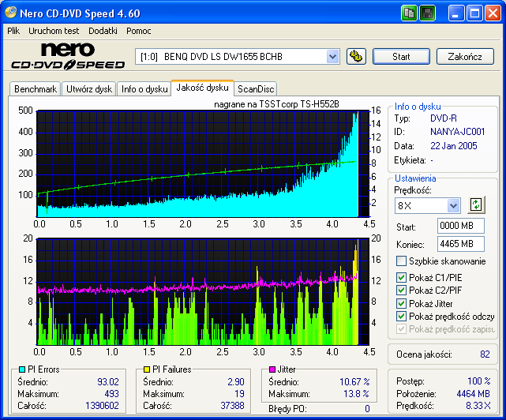Click the cyan PI Errors legend swatch
The height and width of the screenshot is (420, 506).
(22, 369)
